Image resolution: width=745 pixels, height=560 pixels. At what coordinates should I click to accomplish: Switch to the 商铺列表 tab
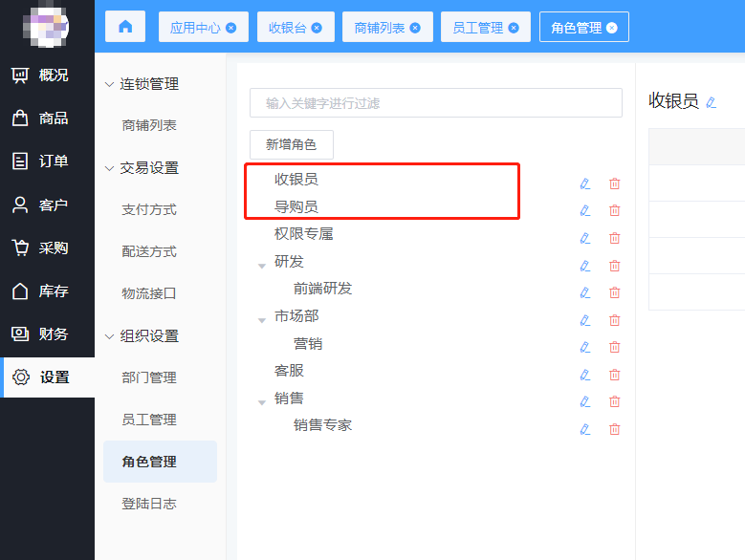pyautogui.click(x=381, y=28)
